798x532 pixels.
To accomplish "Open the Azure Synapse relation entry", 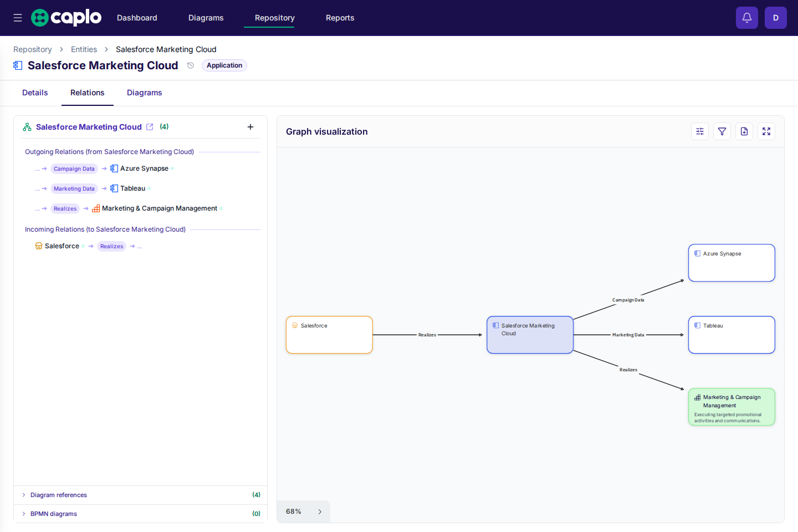I will point(144,168).
